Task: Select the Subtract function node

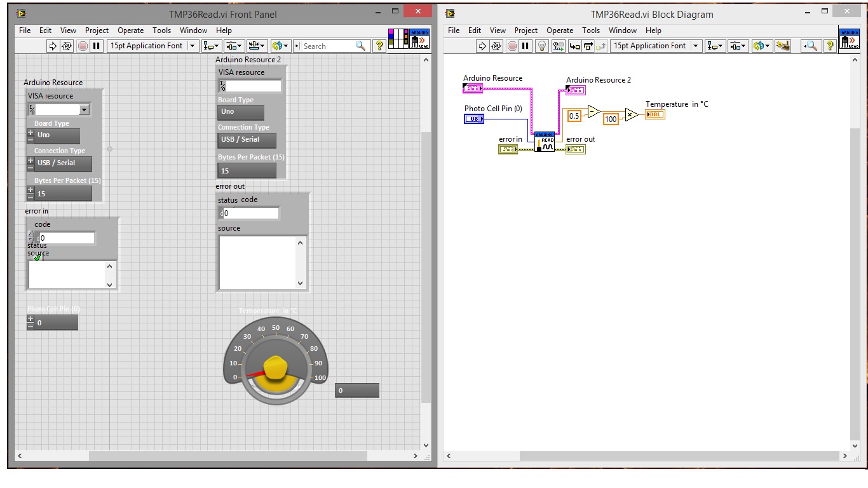Action: pyautogui.click(x=593, y=112)
